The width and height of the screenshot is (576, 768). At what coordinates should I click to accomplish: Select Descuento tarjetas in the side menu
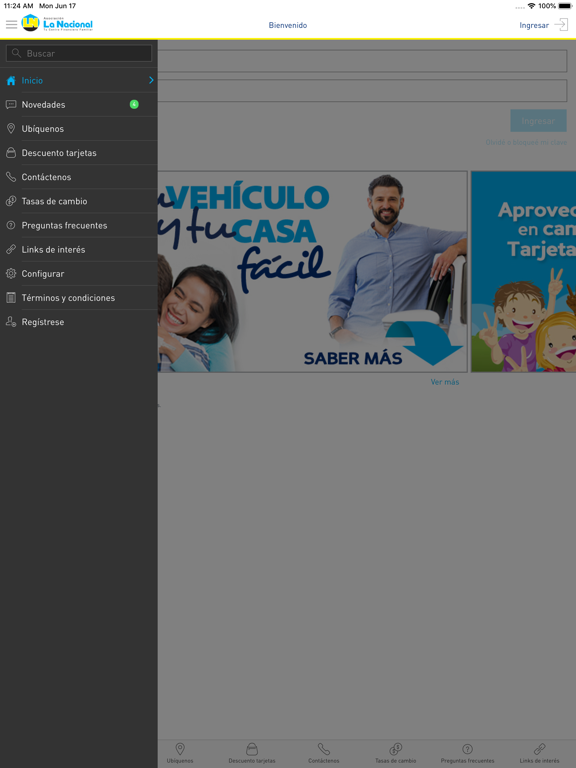78,153
